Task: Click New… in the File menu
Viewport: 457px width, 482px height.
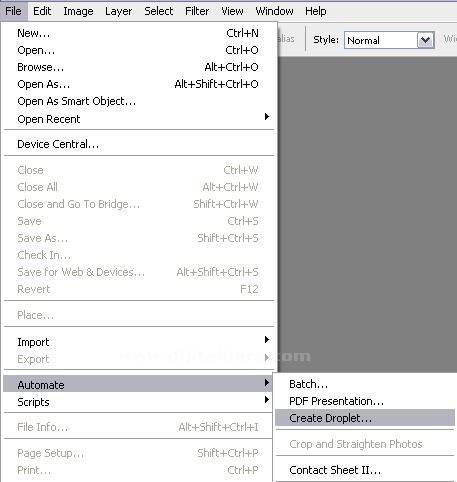Action: click(139, 33)
